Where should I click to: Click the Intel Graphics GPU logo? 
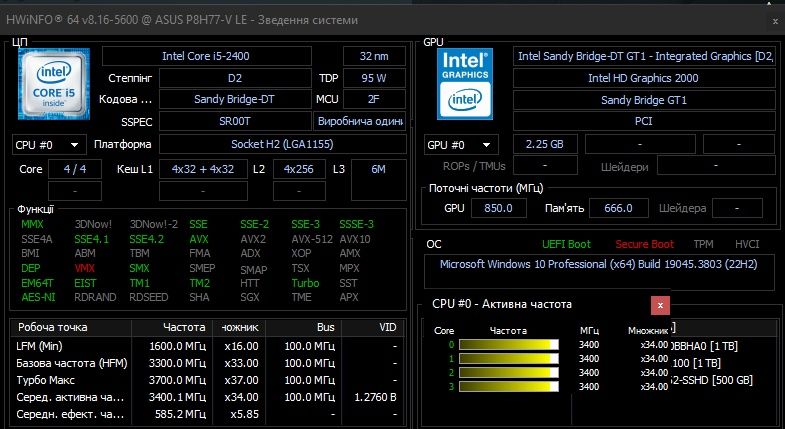coord(465,84)
